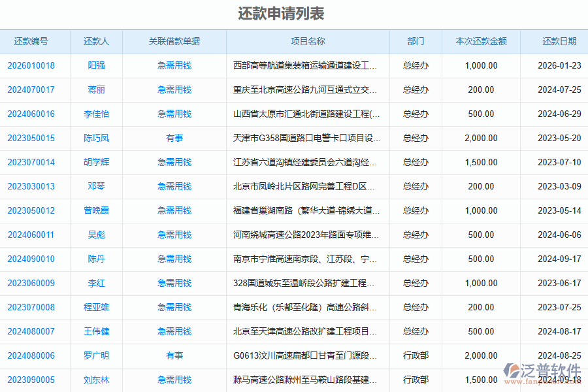Select the 总经办 department cell for 吴彪
588x392 pixels.
tap(415, 235)
